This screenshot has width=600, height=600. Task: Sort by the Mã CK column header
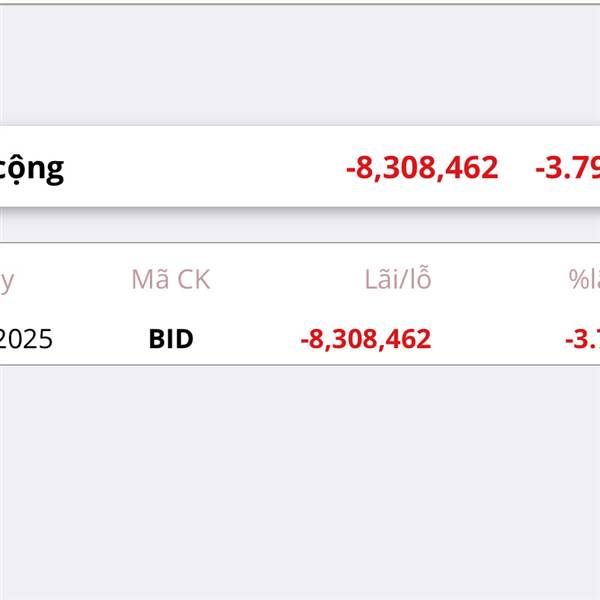(x=171, y=279)
